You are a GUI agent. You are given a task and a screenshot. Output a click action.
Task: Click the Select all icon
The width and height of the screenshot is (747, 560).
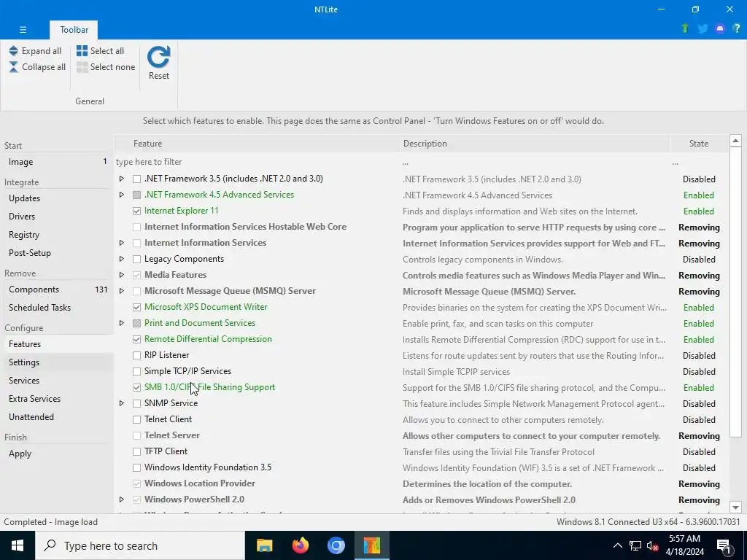pyautogui.click(x=82, y=51)
